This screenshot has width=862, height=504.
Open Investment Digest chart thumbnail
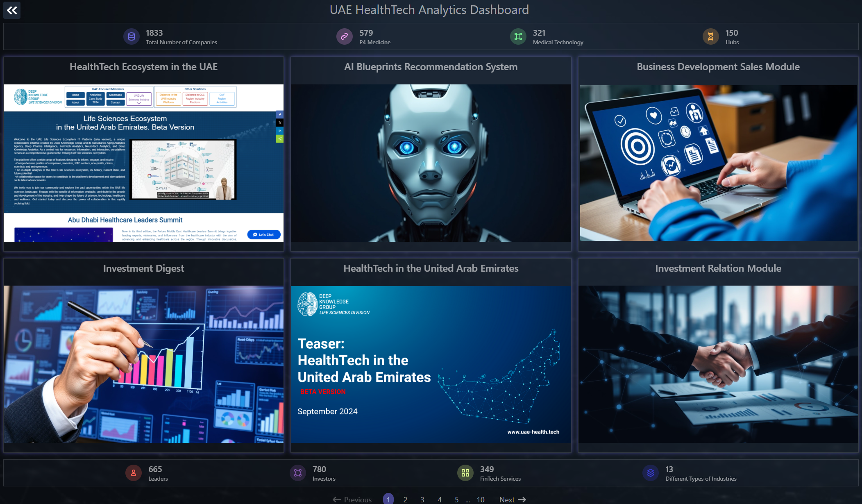point(143,364)
